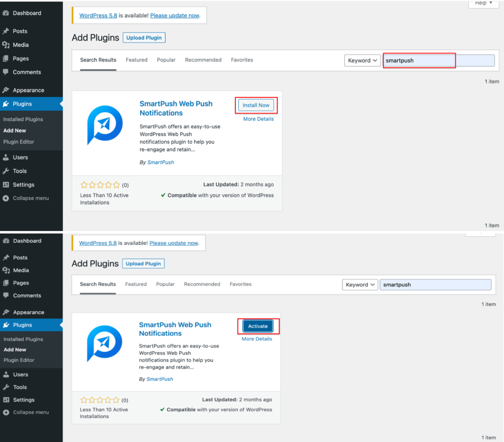Switch to the Popular plugins tab
Screen dimensions: 504x442
tap(166, 60)
